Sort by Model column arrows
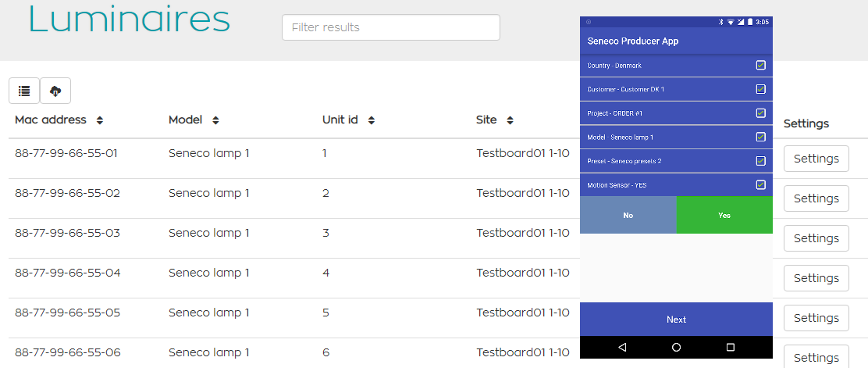The width and height of the screenshot is (868, 368). click(215, 120)
